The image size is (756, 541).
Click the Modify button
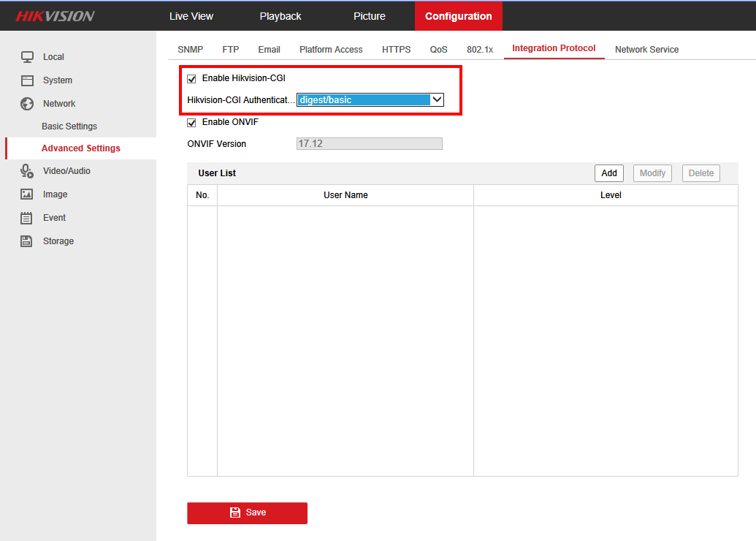[x=652, y=173]
